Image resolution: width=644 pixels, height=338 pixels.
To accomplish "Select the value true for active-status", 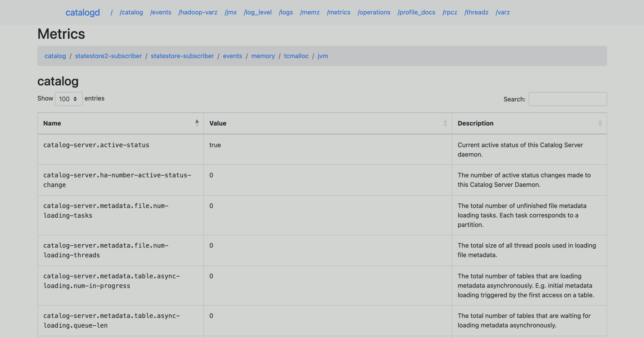I will point(215,145).
